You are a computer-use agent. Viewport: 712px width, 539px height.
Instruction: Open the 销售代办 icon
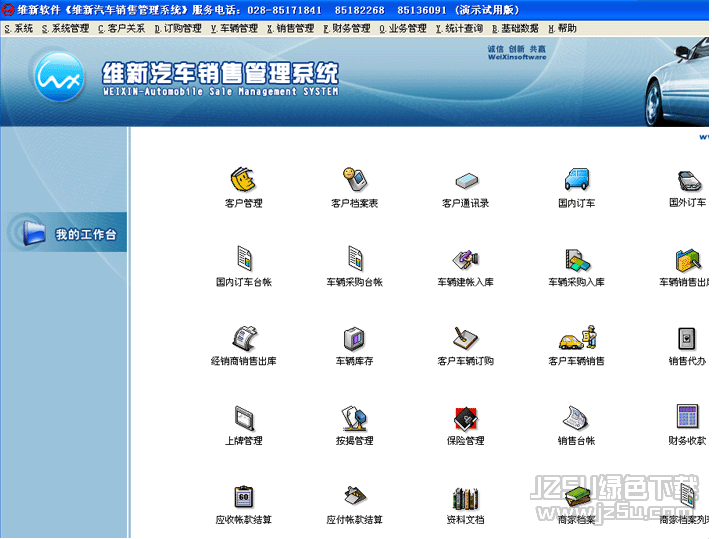tap(687, 339)
